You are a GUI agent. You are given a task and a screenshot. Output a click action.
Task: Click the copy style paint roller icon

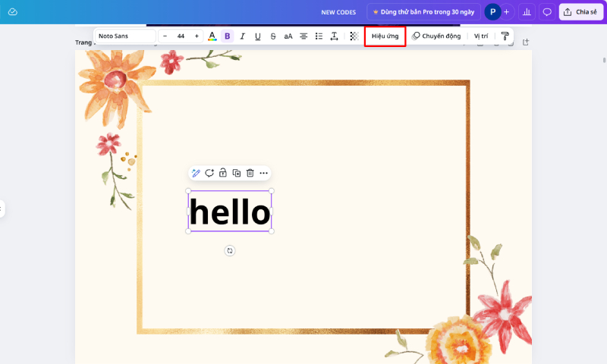tap(505, 36)
